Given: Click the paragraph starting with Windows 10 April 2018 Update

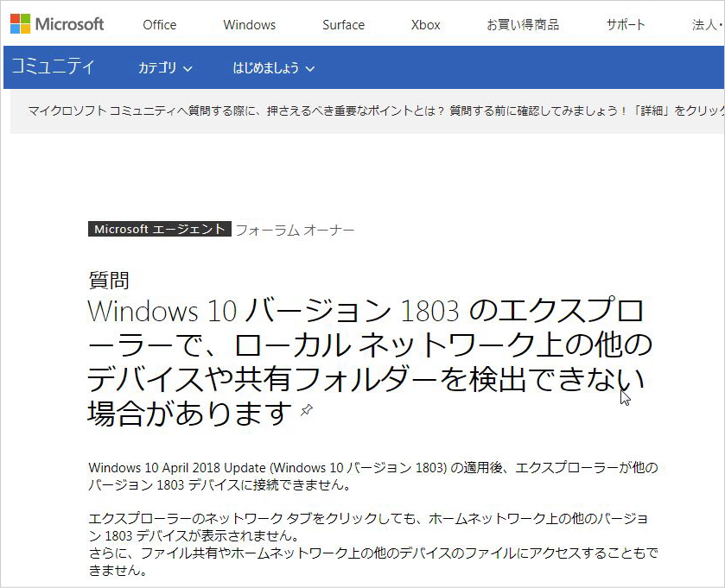Looking at the screenshot, I should point(372,476).
